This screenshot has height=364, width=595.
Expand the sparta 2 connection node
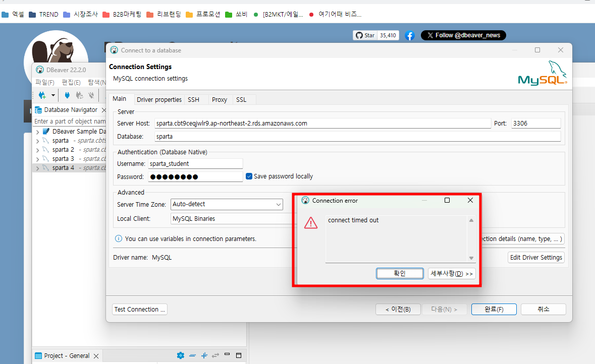pyautogui.click(x=37, y=150)
